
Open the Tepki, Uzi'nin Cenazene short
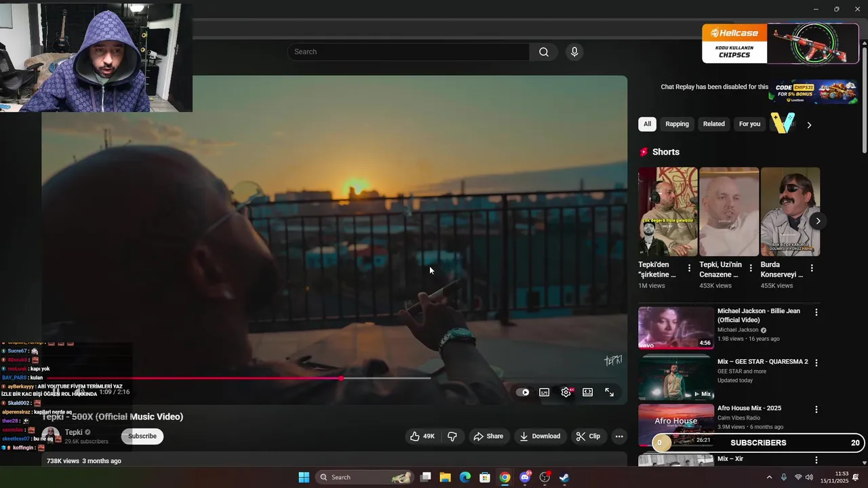(729, 211)
